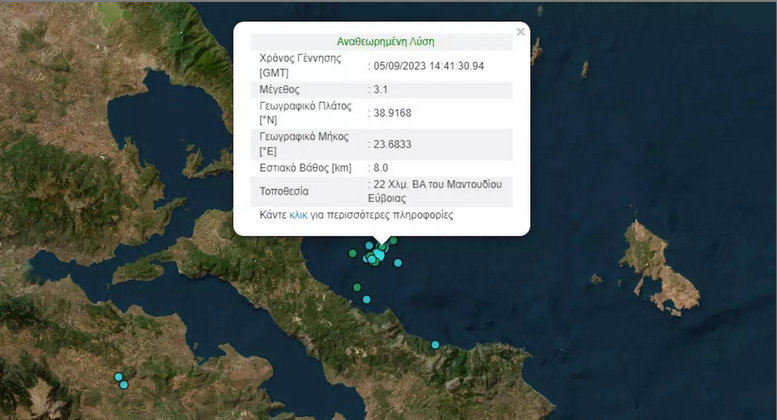Click the latitude value 38.9168
The height and width of the screenshot is (420, 777).
point(394,113)
